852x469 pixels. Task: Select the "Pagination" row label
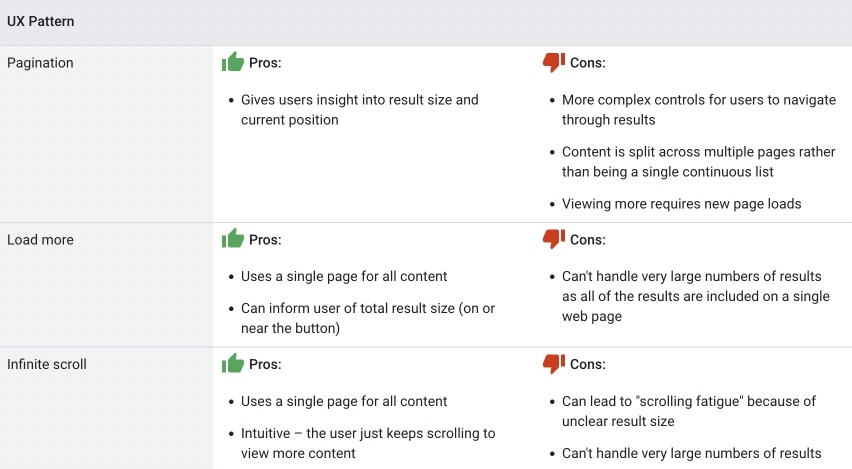[40, 63]
